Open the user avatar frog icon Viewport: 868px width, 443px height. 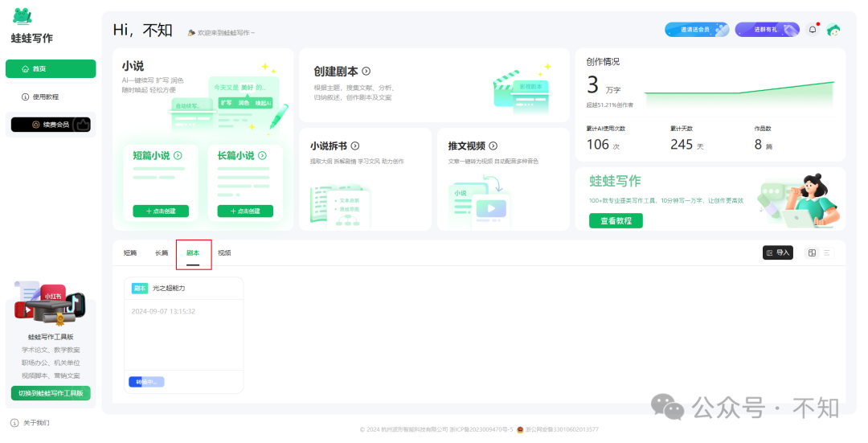[x=833, y=30]
